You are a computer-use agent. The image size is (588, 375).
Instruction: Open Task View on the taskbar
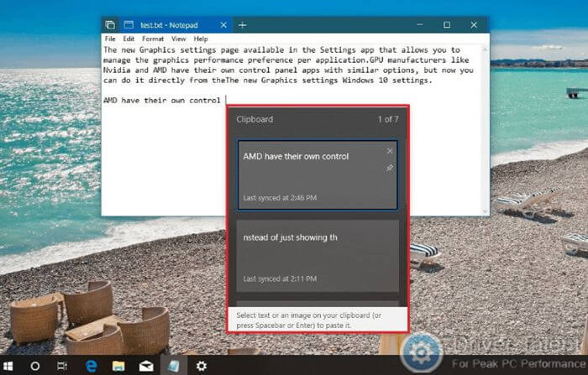point(62,366)
